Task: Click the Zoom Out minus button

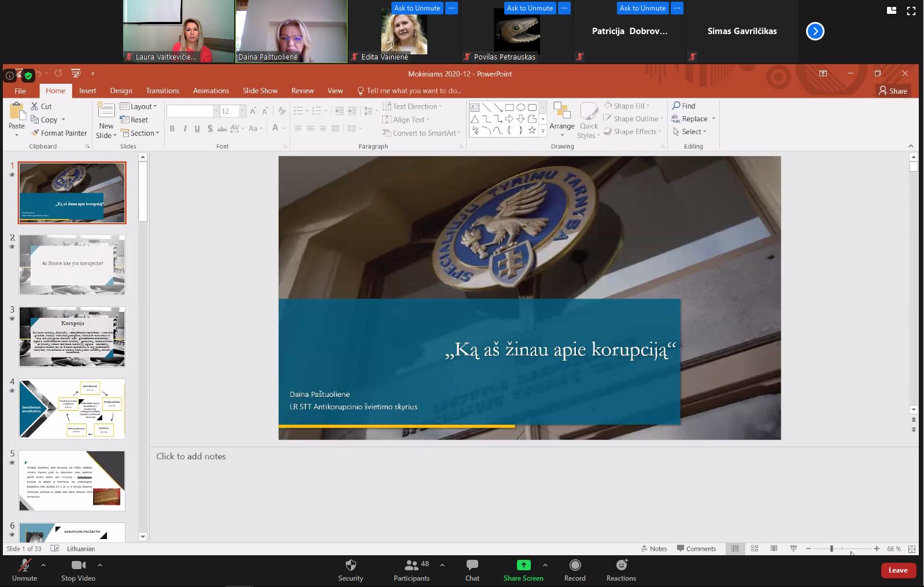Action: click(x=808, y=548)
